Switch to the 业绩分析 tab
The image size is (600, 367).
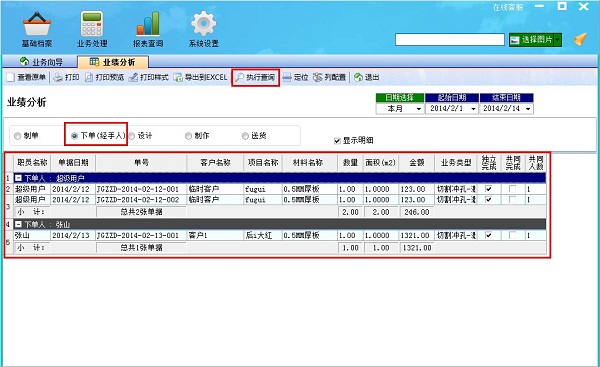(113, 62)
